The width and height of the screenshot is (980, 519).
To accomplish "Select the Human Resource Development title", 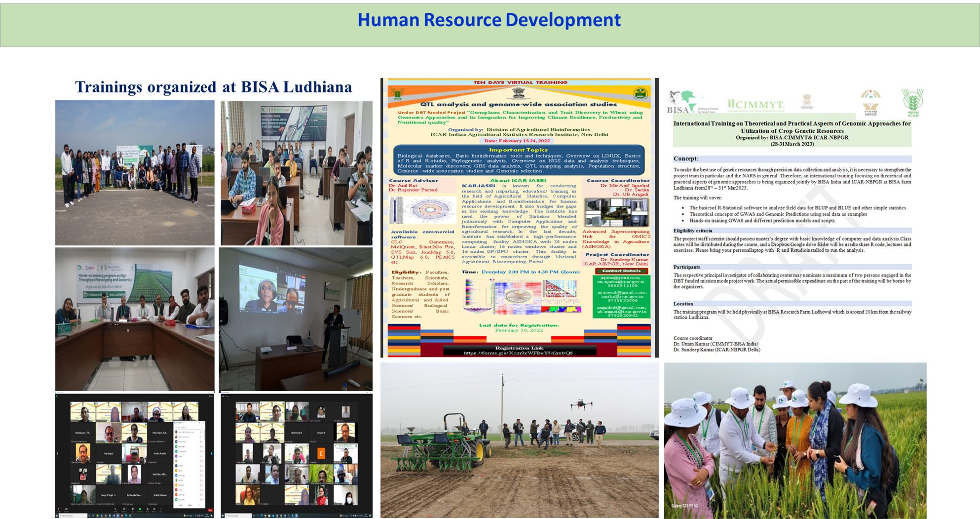I will (489, 20).
